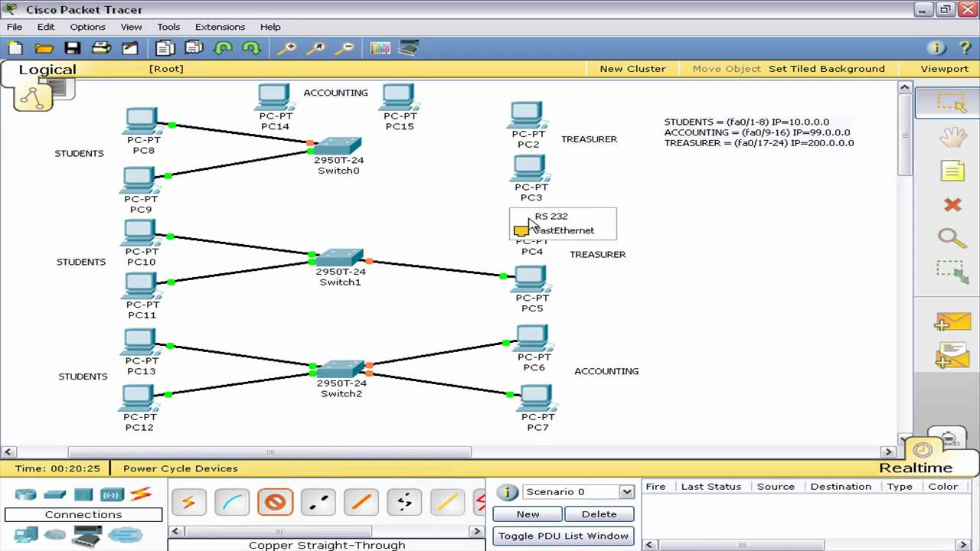
Task: Open a file with the folder icon
Action: [44, 48]
